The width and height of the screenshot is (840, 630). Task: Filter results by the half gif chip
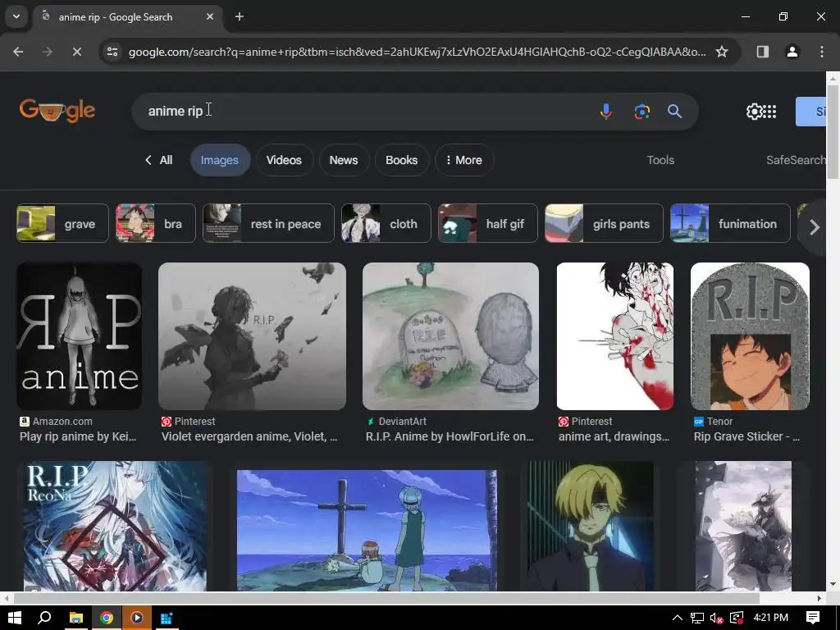tap(488, 223)
